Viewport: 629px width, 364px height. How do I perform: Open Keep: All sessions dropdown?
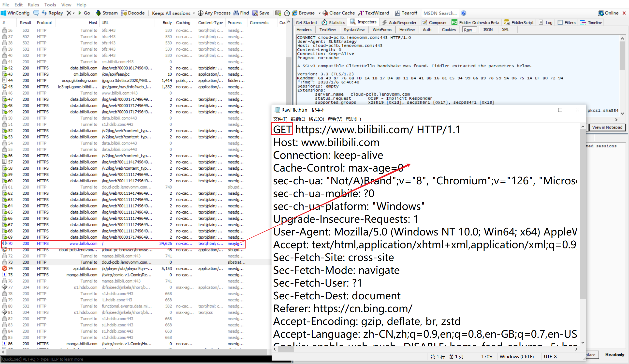(173, 13)
